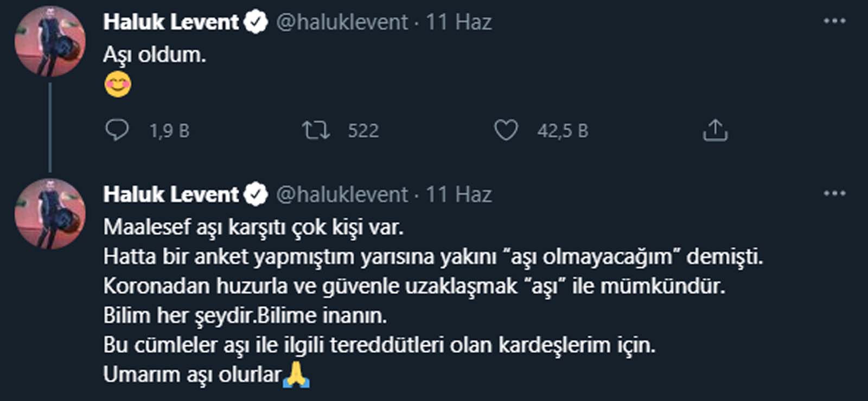Select the Haluk Levent display name

click(171, 21)
